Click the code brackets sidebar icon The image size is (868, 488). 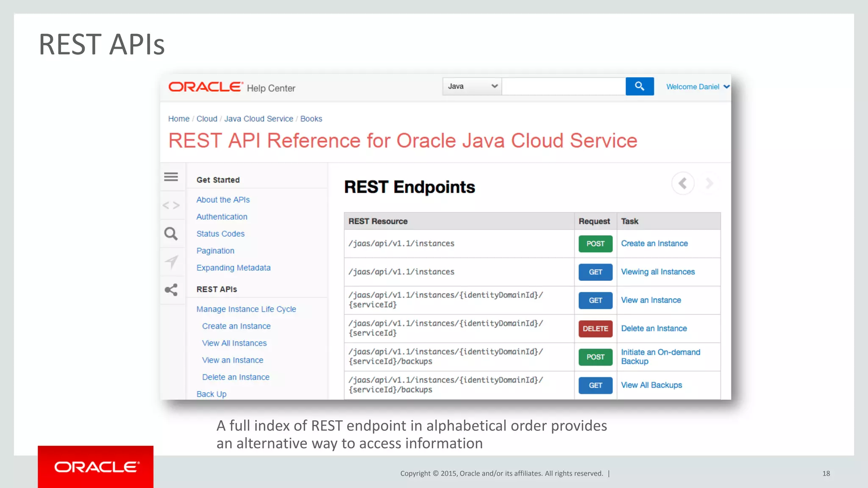[x=171, y=205]
